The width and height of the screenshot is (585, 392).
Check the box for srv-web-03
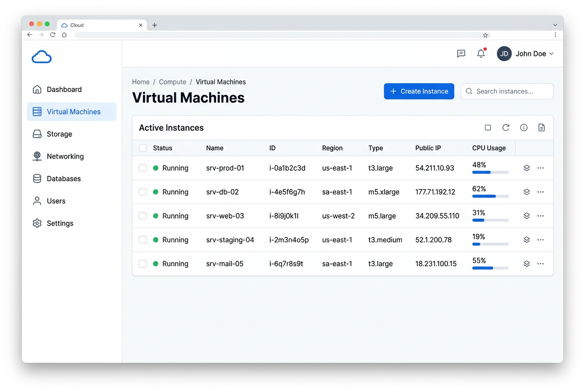tap(143, 216)
